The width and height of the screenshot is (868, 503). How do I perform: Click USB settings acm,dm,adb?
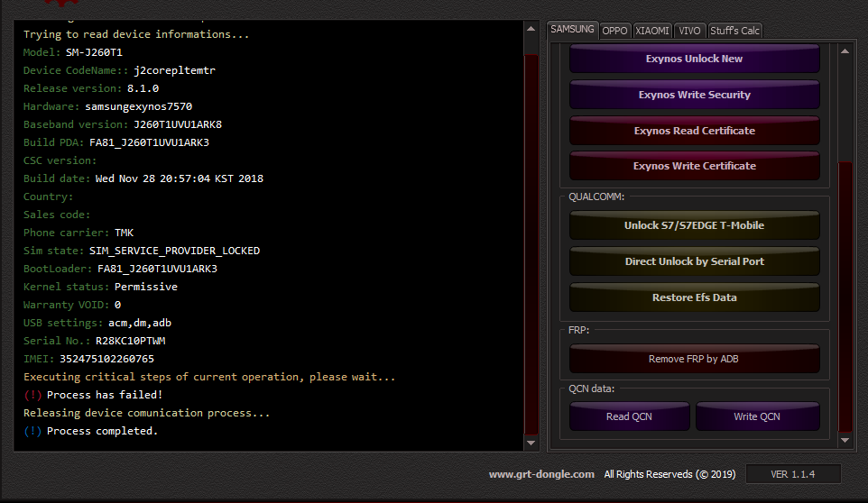tap(140, 323)
